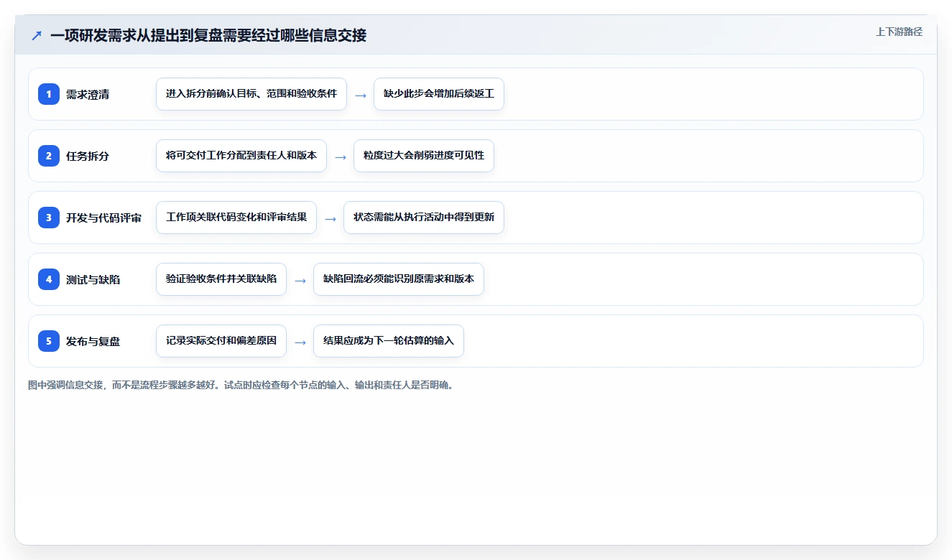Select the title 一项研发需求从提出到复盘需要经过哪些信息交接
The image size is (952, 560).
tap(208, 35)
